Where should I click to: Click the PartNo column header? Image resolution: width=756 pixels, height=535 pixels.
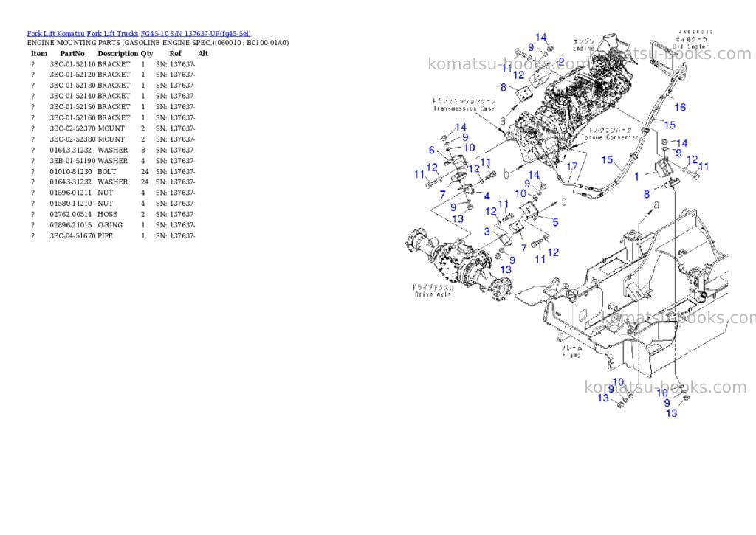coord(72,53)
